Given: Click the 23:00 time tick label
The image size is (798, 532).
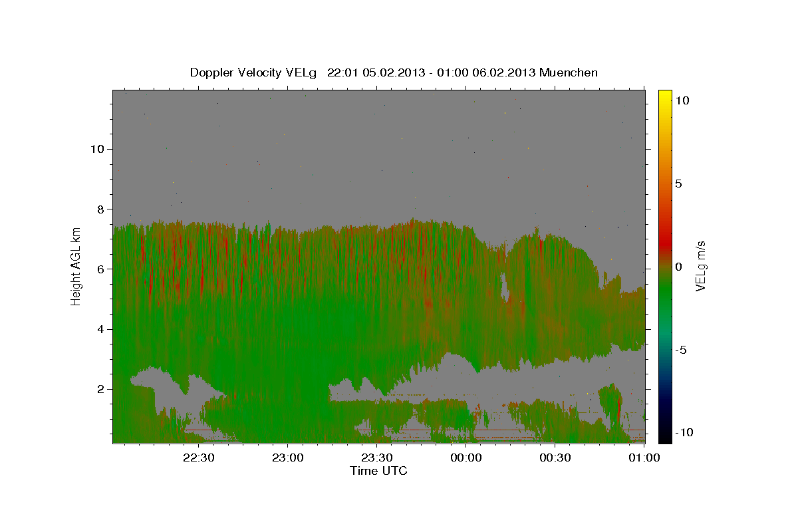Looking at the screenshot, I should (287, 458).
